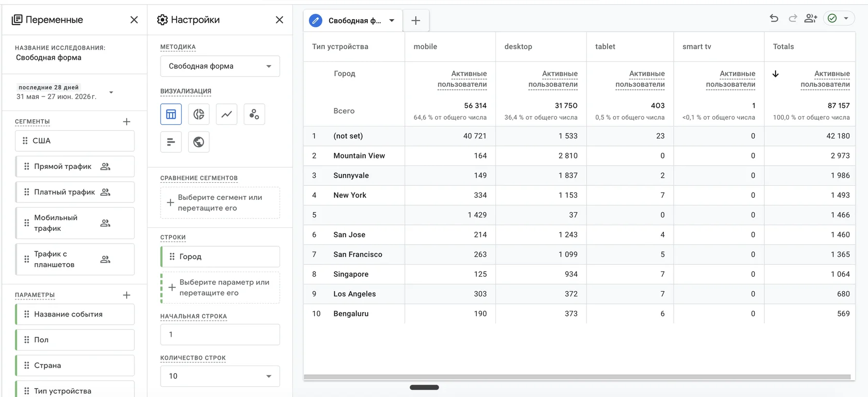Add a new parameter with plus
The image size is (868, 397).
pos(127,295)
